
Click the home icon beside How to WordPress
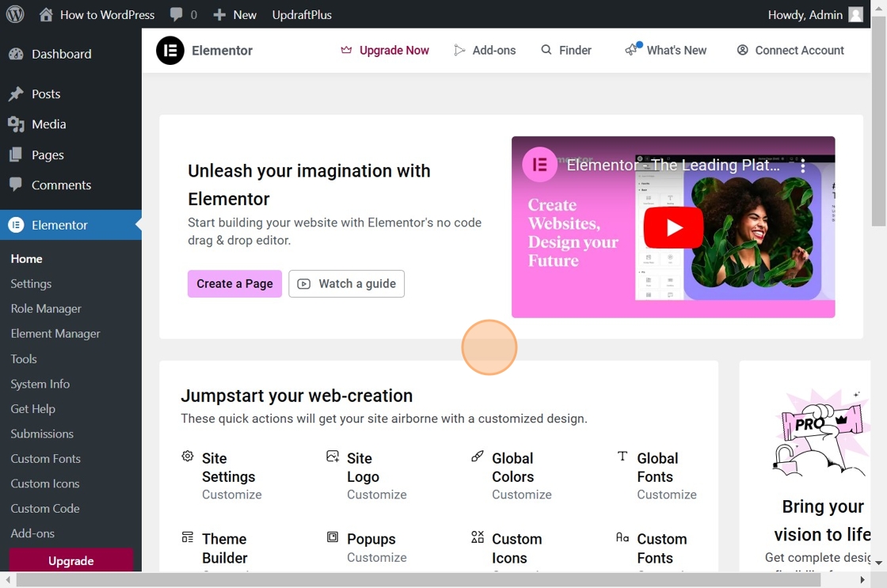(x=46, y=15)
